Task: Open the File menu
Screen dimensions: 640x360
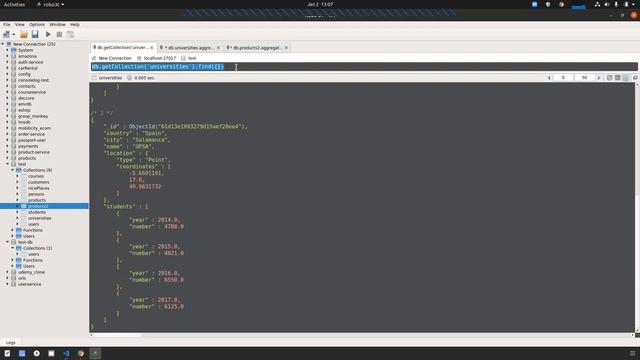Action: [x=7, y=24]
